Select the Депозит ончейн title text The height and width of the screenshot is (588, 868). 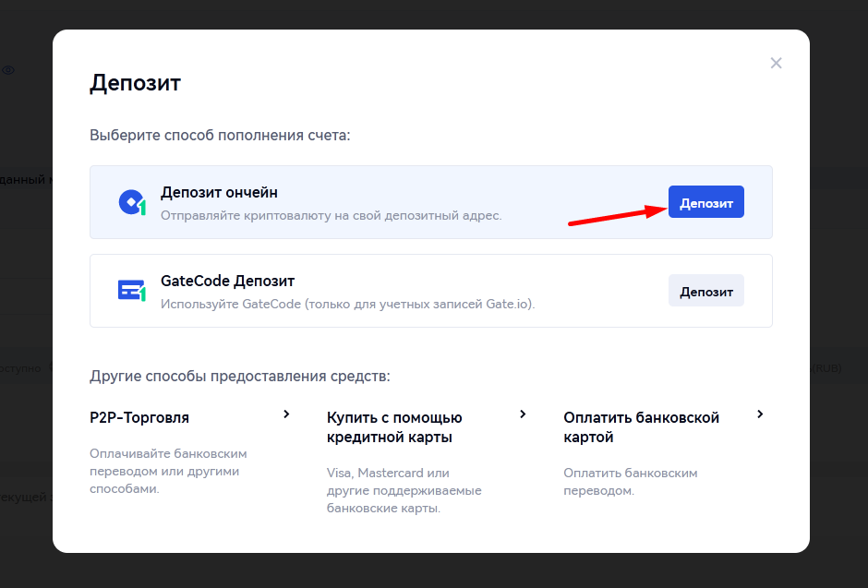pos(219,192)
